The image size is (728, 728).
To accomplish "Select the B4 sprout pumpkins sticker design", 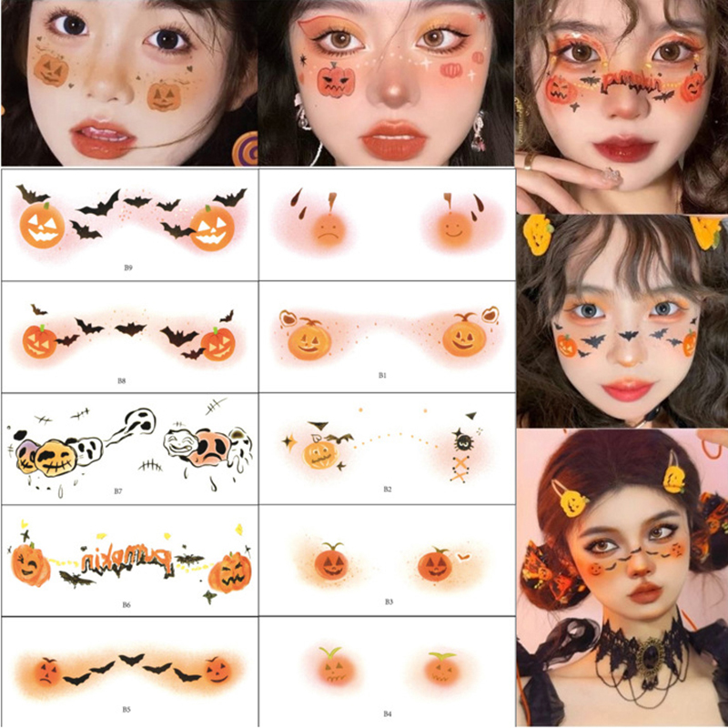I will tap(387, 672).
